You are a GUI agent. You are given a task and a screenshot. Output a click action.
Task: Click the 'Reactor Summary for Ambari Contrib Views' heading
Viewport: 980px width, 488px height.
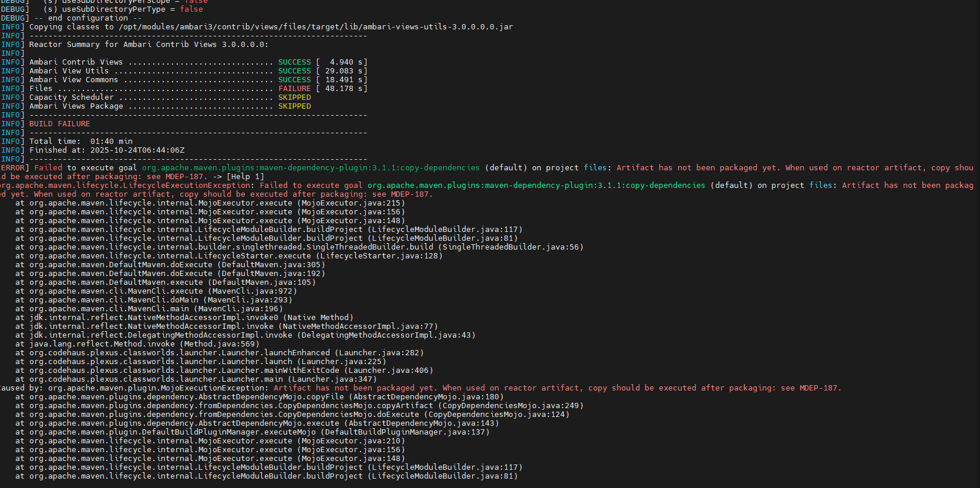(149, 45)
